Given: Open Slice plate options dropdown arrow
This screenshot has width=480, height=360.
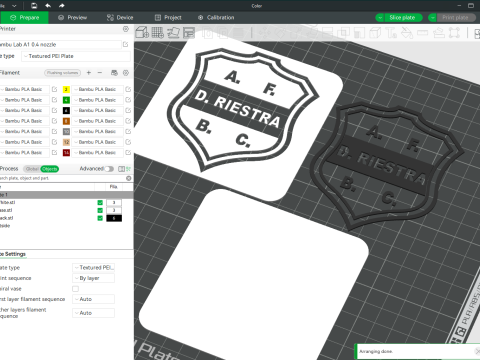Looking at the screenshot, I should click(x=380, y=18).
